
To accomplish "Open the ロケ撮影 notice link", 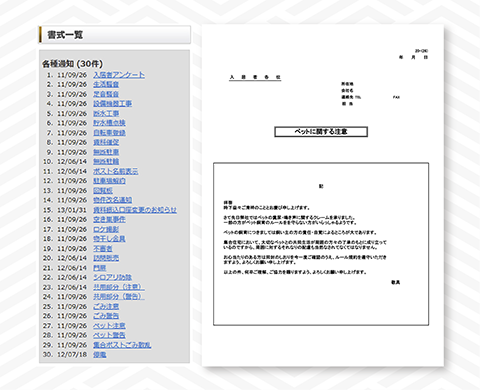I will [106, 229].
